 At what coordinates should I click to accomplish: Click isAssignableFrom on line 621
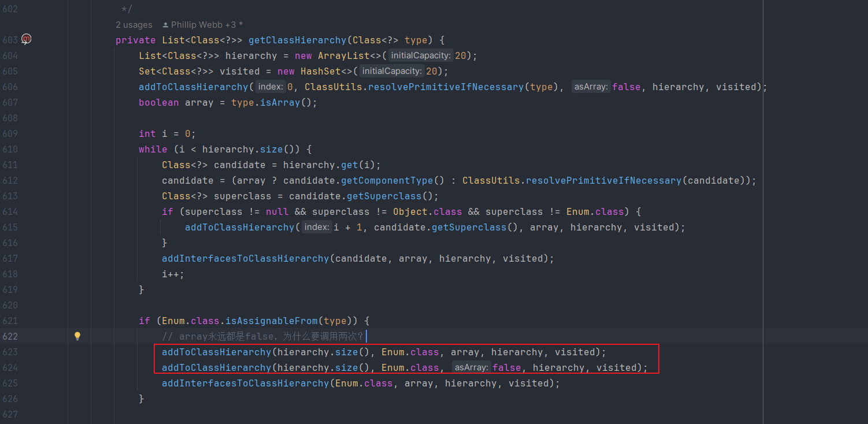pos(271,321)
